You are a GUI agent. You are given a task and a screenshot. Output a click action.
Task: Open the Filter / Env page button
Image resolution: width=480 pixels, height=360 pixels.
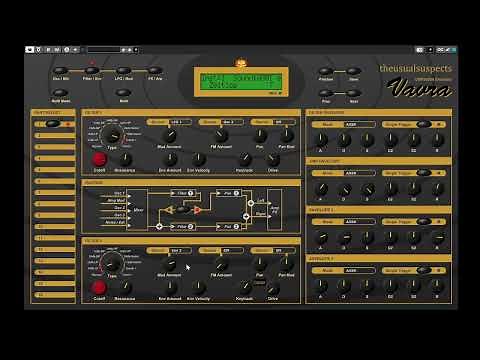pos(92,71)
